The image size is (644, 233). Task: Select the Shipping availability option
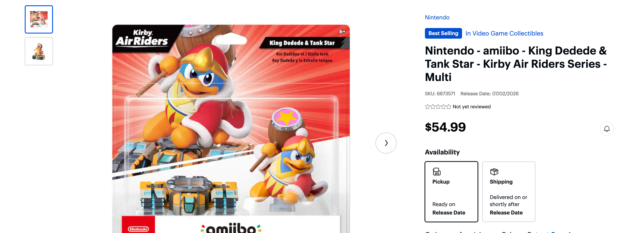[x=508, y=192]
